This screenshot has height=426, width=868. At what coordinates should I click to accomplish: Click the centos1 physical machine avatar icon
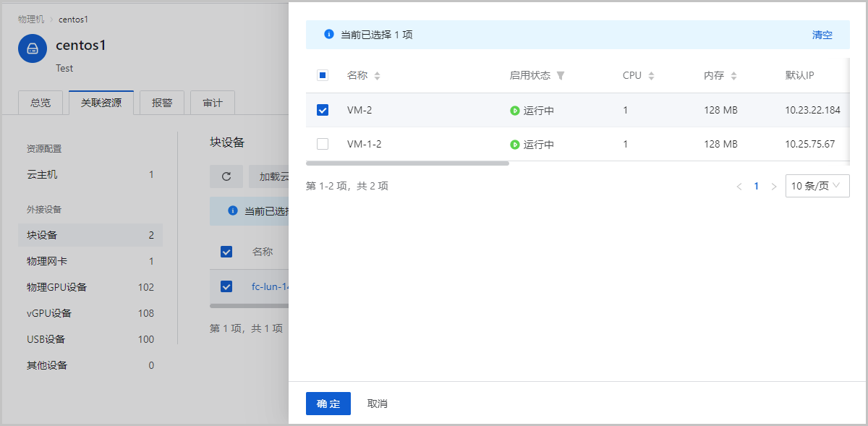click(x=33, y=48)
